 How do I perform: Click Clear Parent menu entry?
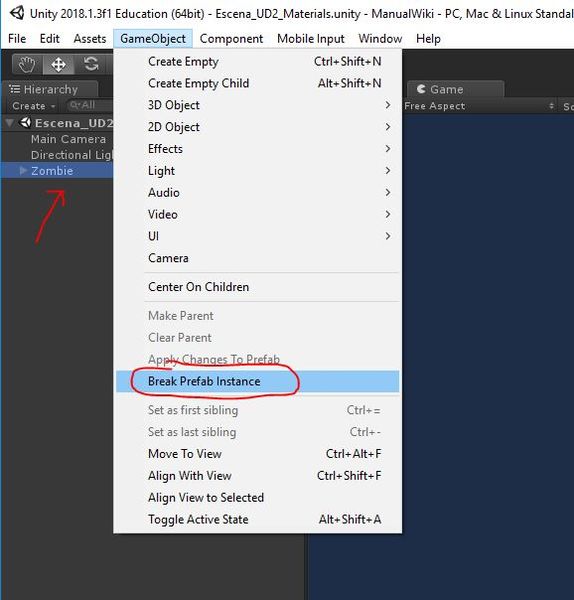258,338
